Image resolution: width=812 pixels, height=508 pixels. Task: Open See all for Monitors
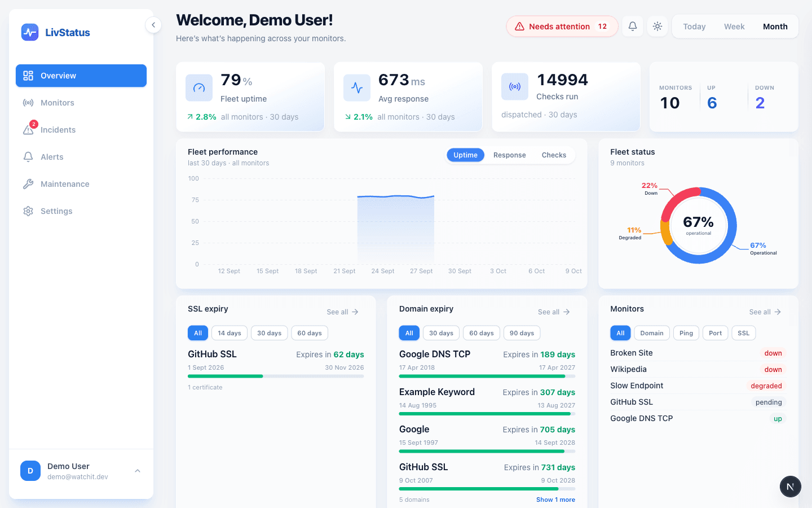[x=765, y=312]
